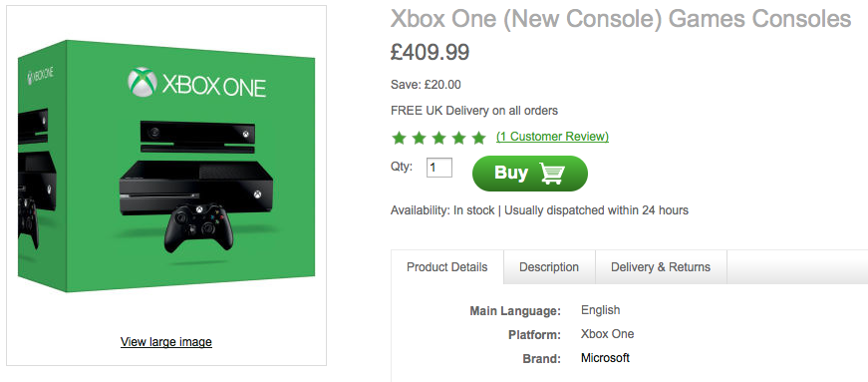The image size is (868, 382).
Task: Click the black Xbox controller in product image
Action: [x=198, y=227]
